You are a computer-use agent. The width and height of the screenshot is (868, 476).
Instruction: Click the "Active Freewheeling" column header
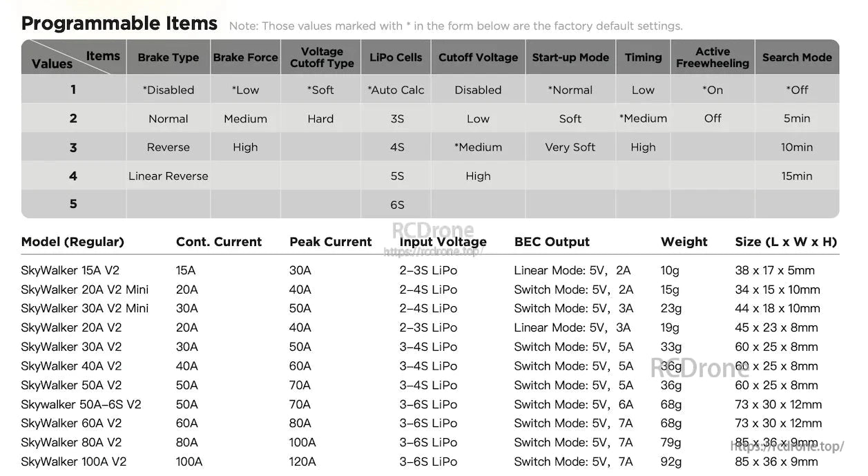point(712,57)
